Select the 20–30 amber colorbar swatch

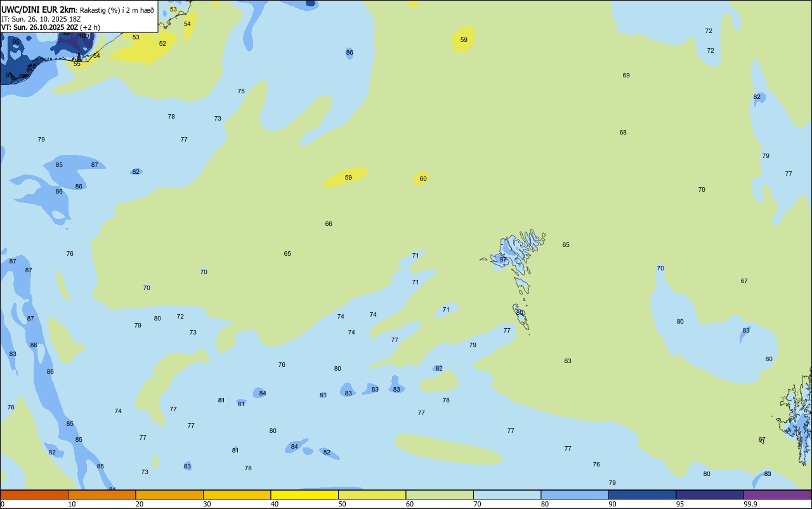point(169,494)
